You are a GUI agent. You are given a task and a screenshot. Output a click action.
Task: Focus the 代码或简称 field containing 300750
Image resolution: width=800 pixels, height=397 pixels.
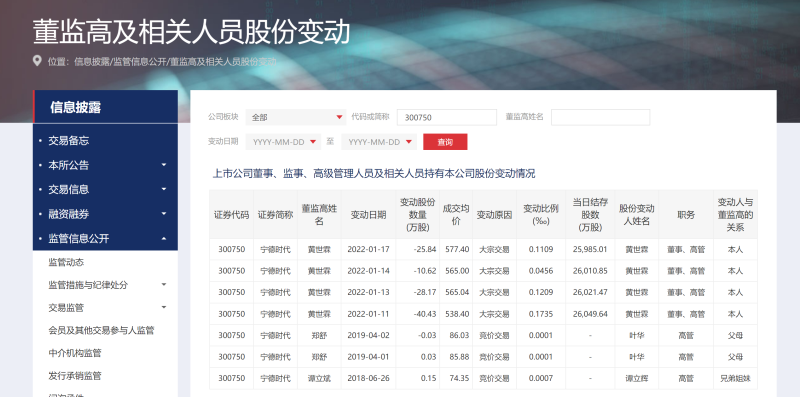[446, 117]
